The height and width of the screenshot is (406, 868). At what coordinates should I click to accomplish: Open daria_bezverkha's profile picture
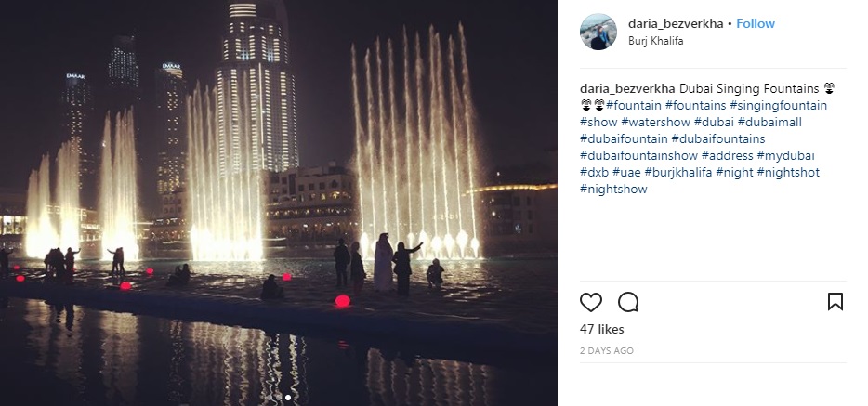point(598,32)
